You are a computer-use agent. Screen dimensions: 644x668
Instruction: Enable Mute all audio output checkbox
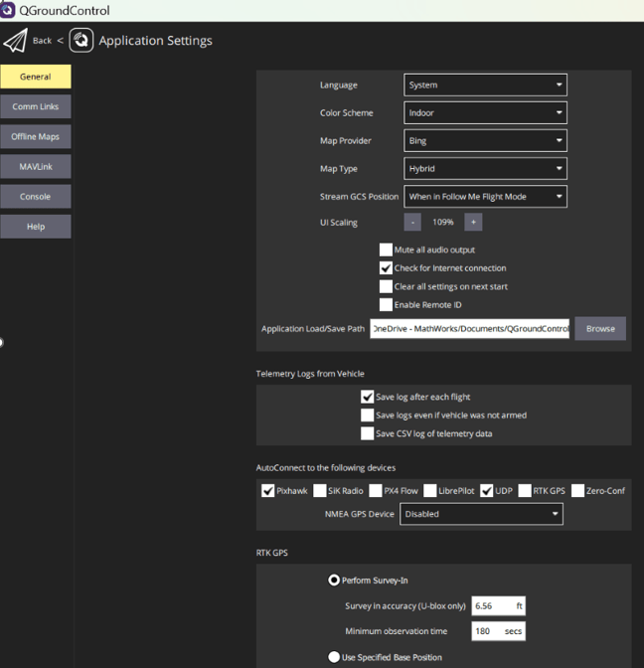click(387, 250)
